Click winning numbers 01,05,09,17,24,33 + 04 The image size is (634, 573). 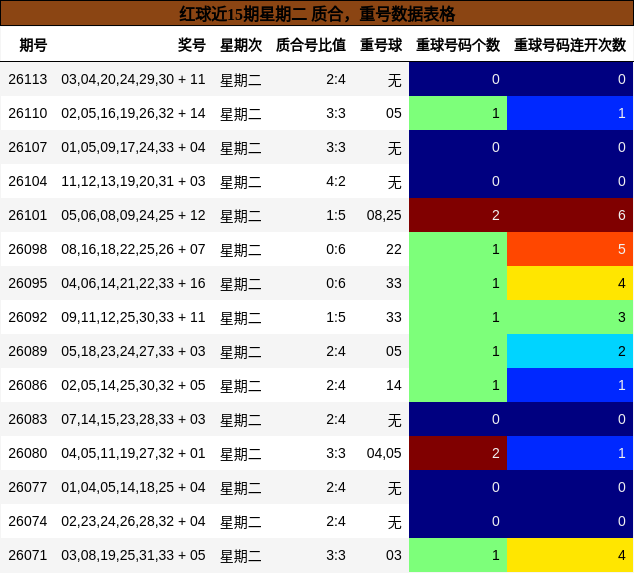[x=133, y=147]
